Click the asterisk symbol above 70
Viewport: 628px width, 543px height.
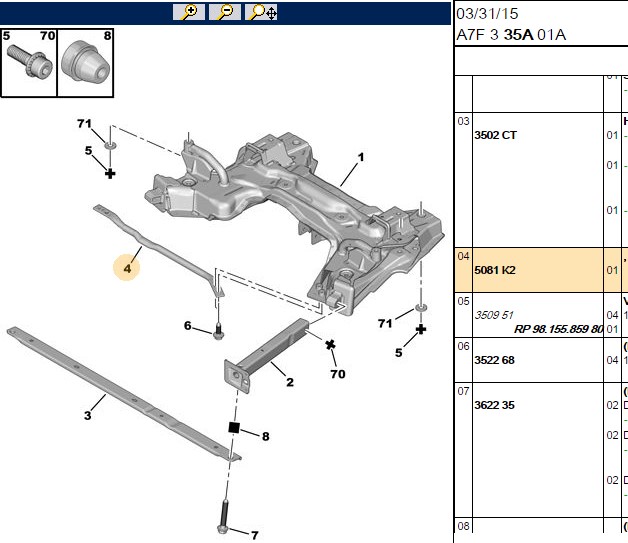coord(330,345)
